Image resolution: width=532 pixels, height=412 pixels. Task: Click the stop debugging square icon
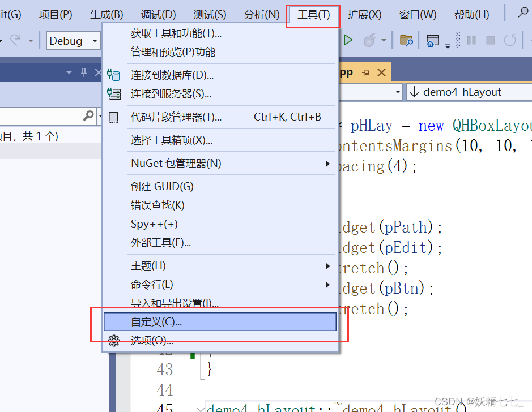click(x=491, y=40)
